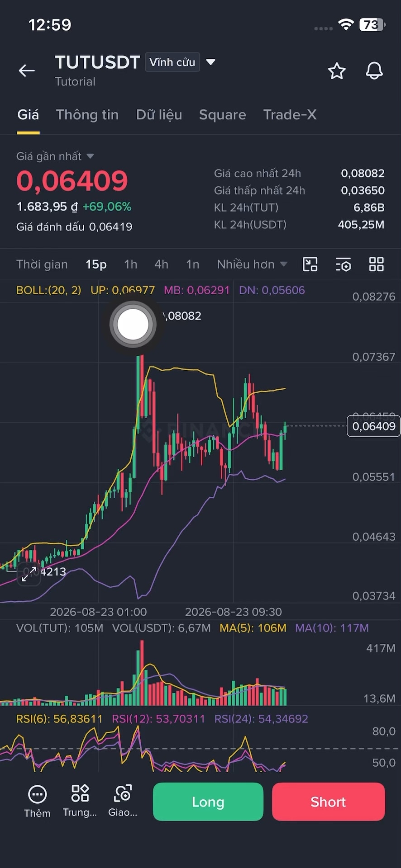Tap the red Short button

[x=328, y=802]
